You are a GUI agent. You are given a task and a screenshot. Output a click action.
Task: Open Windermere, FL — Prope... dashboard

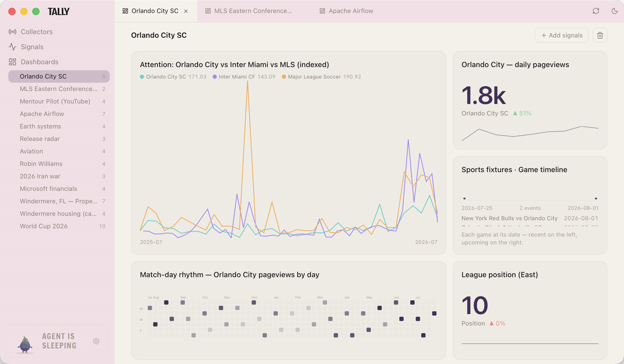(x=59, y=201)
